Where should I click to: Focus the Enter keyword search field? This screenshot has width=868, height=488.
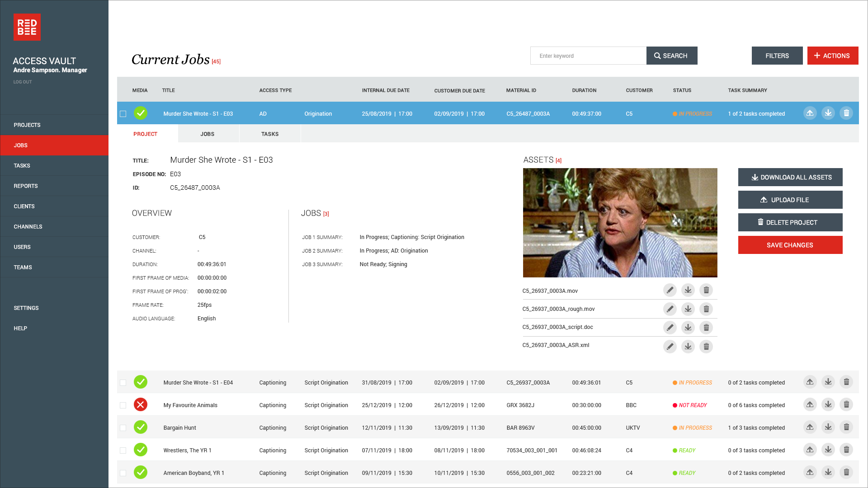(x=588, y=56)
